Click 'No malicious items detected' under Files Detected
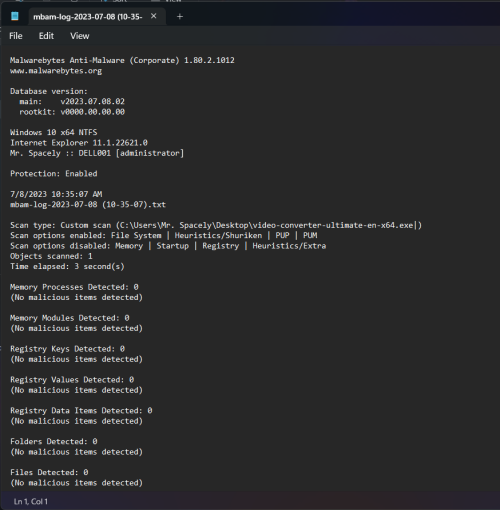Image resolution: width=500 pixels, height=510 pixels. coord(76,483)
